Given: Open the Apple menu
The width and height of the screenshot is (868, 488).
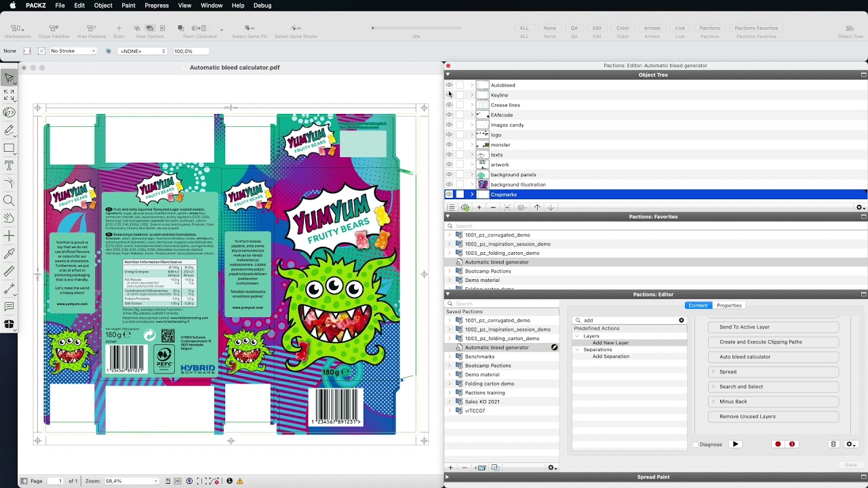Looking at the screenshot, I should point(12,5).
